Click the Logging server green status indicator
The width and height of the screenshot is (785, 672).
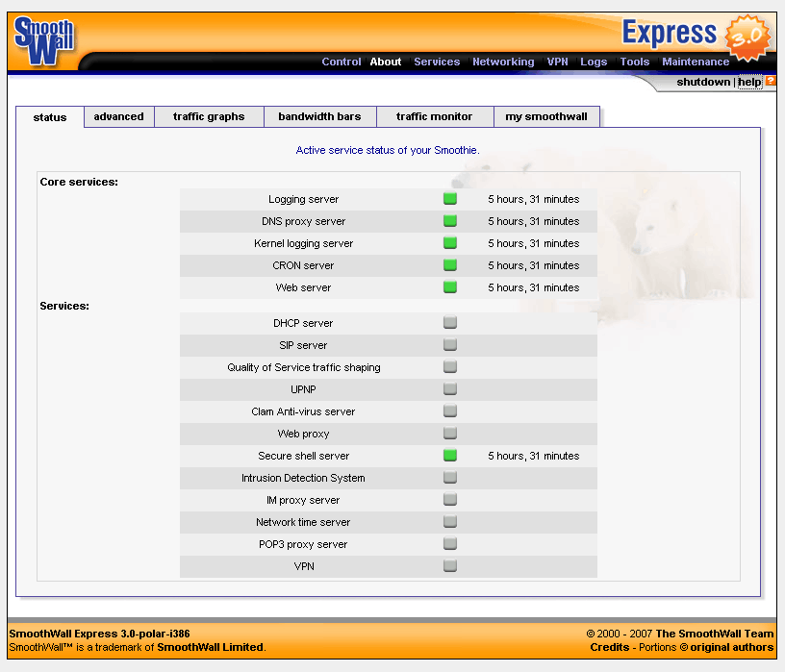pos(450,199)
